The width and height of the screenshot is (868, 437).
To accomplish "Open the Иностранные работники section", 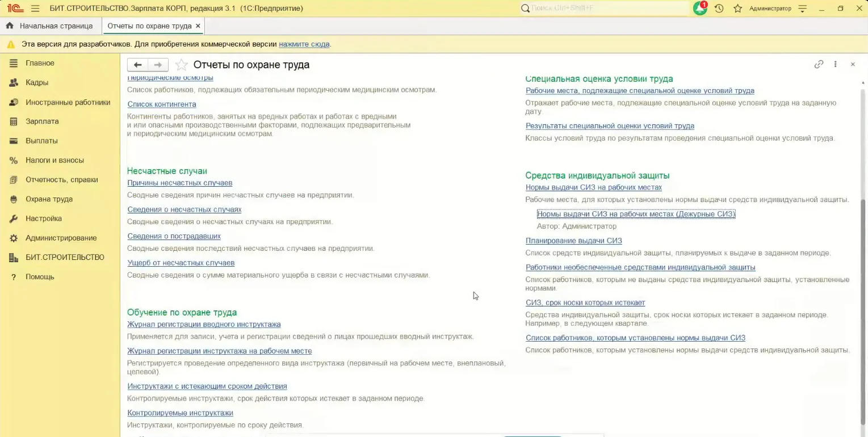I will coord(68,102).
